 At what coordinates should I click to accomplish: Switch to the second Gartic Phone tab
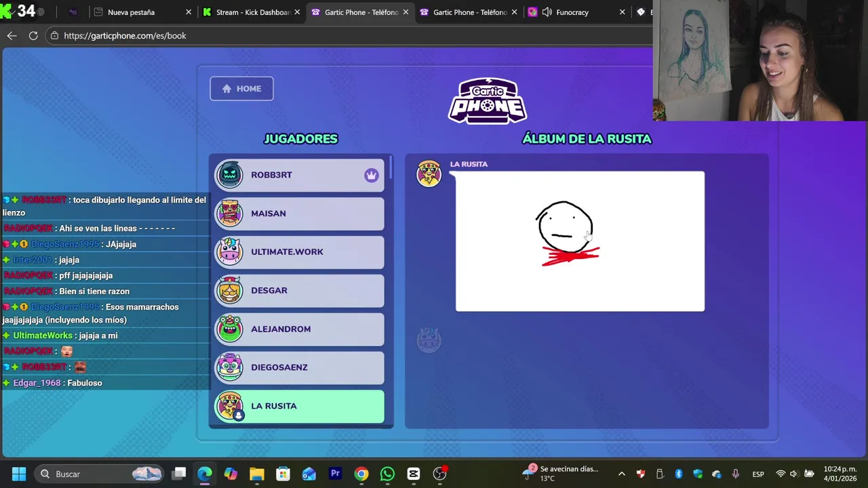[468, 12]
